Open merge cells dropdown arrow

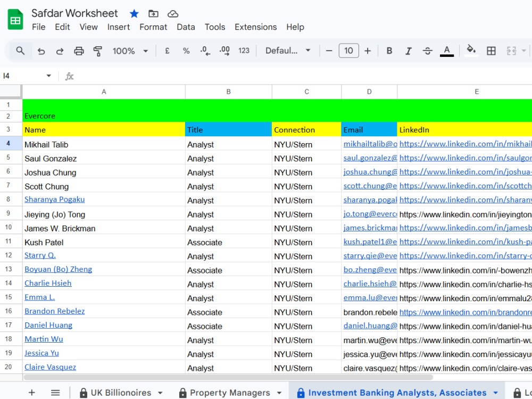coord(524,51)
